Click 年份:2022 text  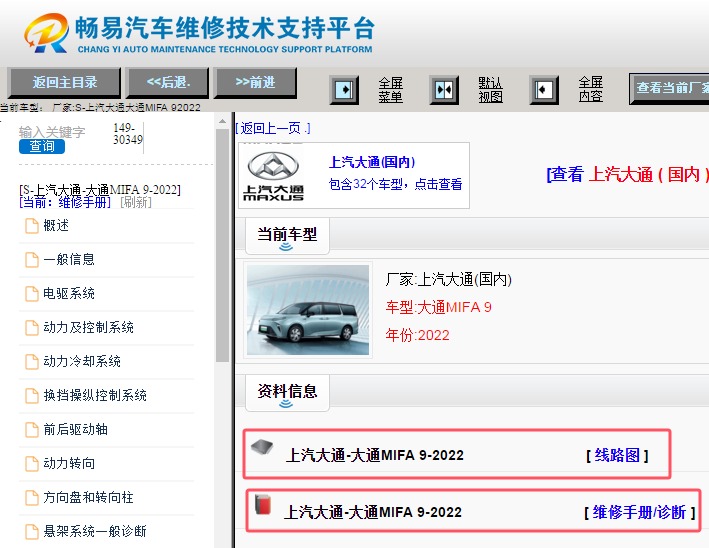417,335
